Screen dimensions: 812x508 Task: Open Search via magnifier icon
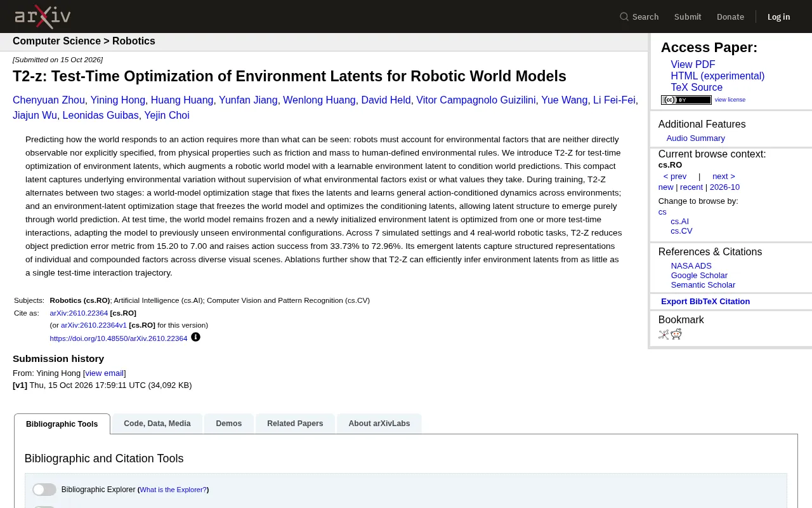click(x=624, y=17)
